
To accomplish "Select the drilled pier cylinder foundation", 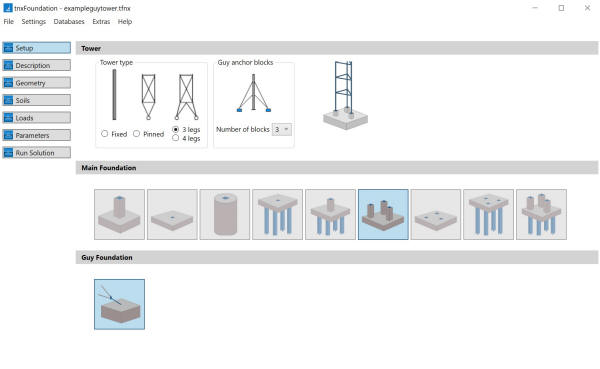I will pos(225,214).
